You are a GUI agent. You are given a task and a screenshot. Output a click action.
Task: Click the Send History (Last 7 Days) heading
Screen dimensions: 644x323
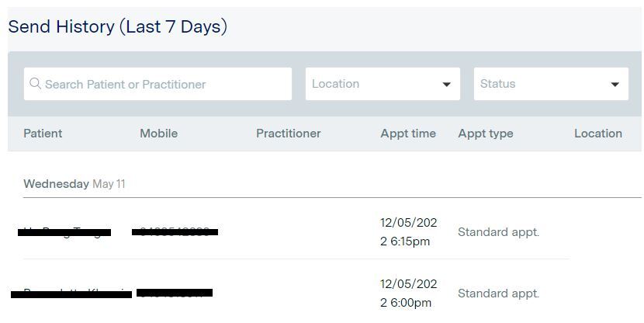(117, 26)
